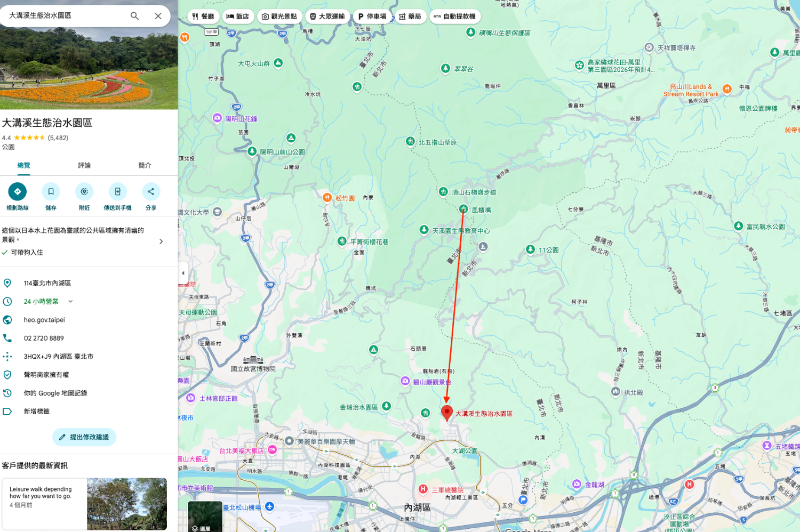Click 新增標籤 to add a label
800x532 pixels.
pyautogui.click(x=37, y=411)
